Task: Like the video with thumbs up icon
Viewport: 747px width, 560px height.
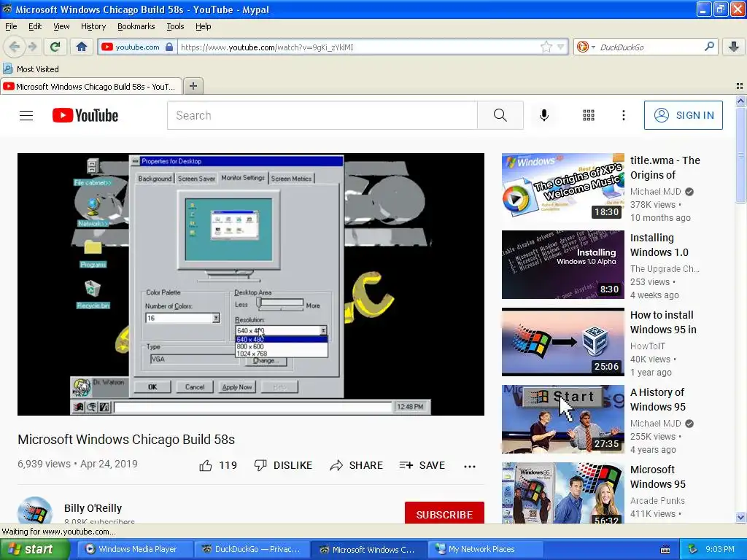Action: pyautogui.click(x=205, y=466)
